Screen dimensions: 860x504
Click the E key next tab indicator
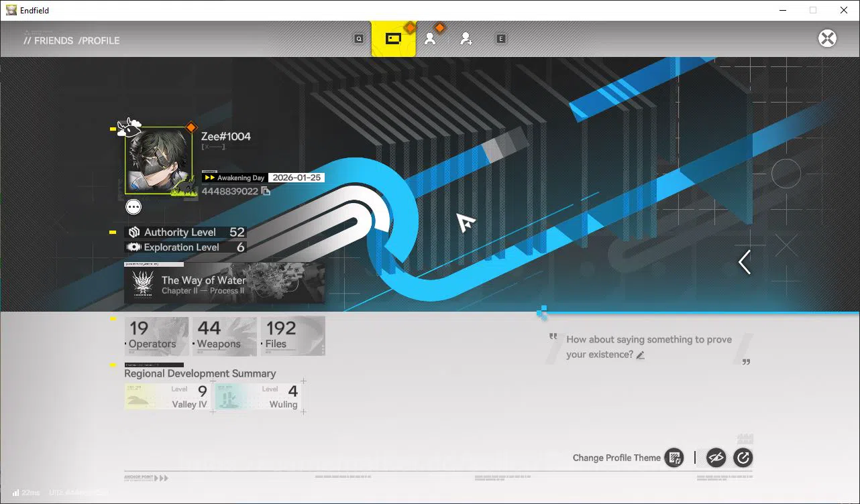pyautogui.click(x=500, y=39)
